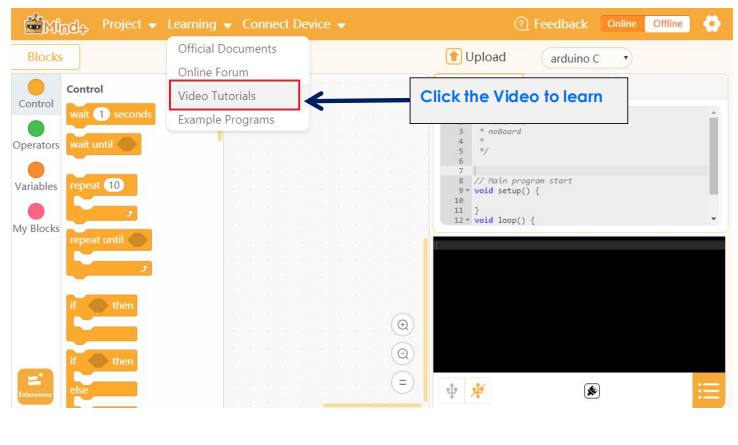This screenshot has width=738, height=445.
Task: Select the pink My Blocks category circle
Action: click(x=36, y=211)
